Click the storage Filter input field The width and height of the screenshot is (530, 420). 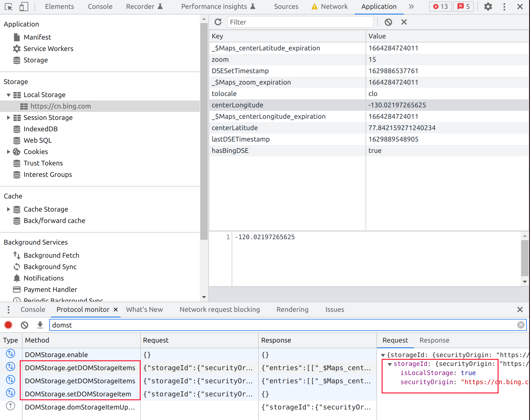(300, 22)
